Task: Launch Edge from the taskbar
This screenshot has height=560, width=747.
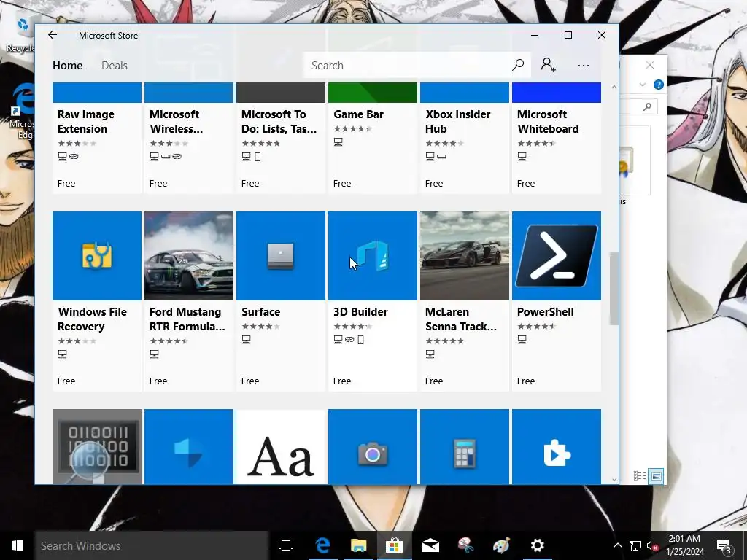Action: [x=322, y=545]
